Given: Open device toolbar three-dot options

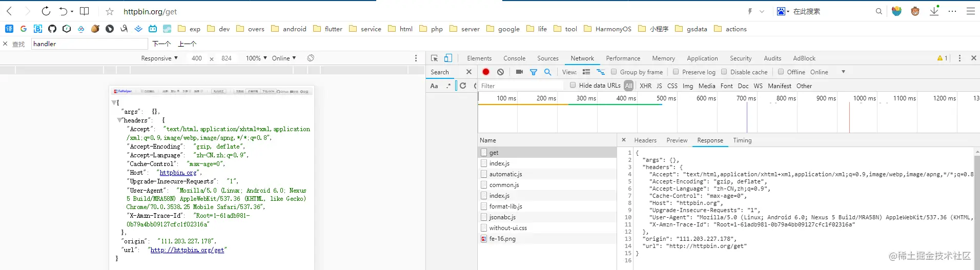Looking at the screenshot, I should [416, 58].
